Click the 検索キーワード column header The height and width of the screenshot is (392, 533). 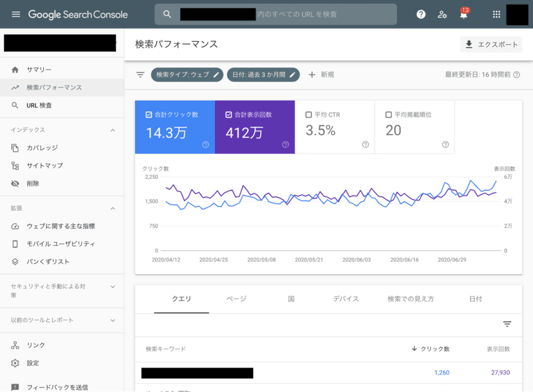click(x=166, y=349)
